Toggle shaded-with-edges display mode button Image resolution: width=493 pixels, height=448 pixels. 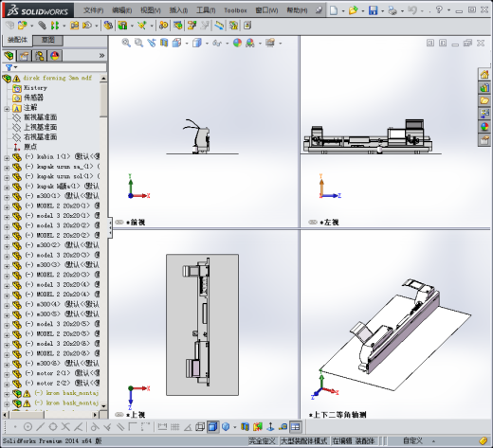point(213,427)
